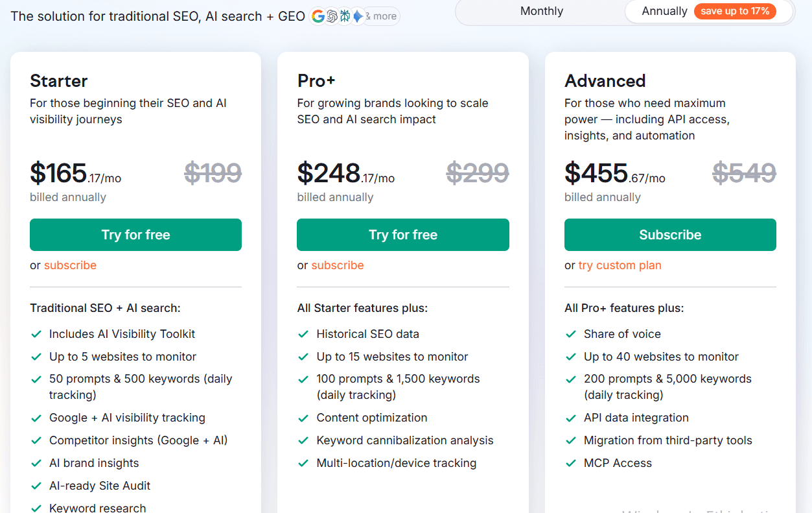Click the Google logo icon

click(x=318, y=16)
